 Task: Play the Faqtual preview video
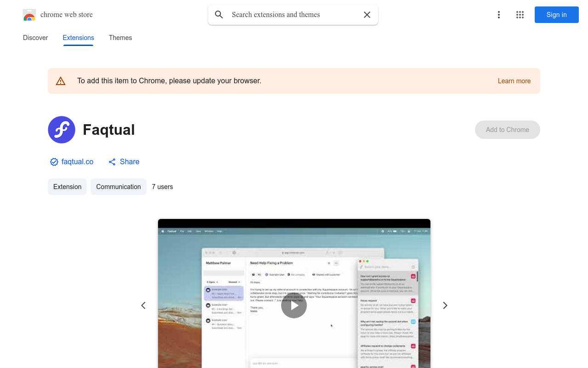(294, 305)
